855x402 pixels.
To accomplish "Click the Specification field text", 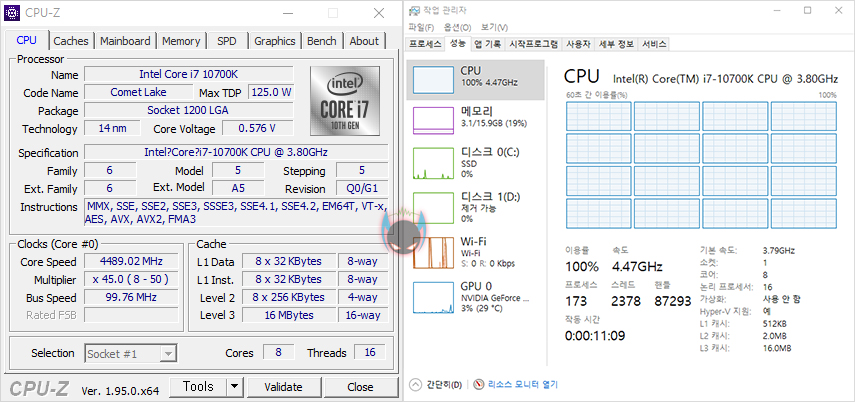I will click(236, 152).
